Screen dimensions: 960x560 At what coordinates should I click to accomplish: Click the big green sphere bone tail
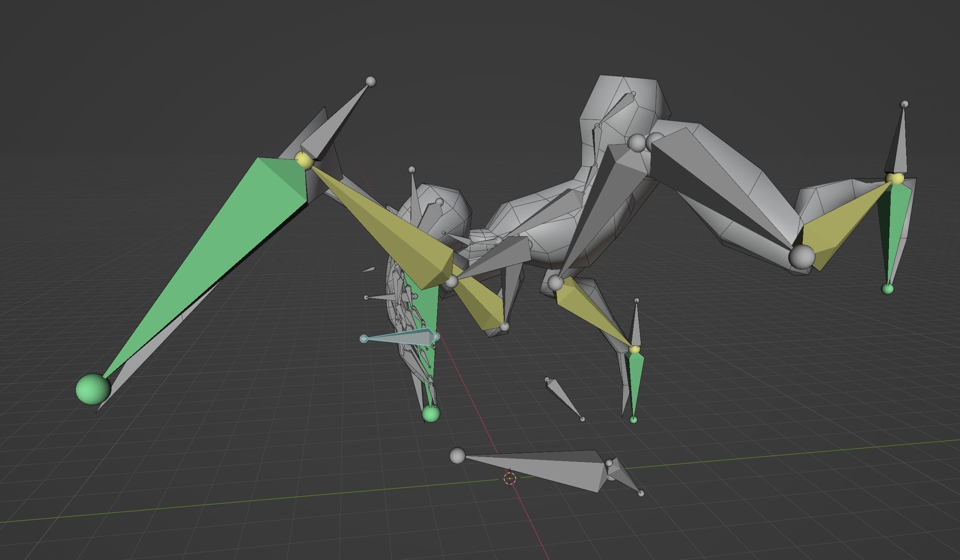point(93,389)
